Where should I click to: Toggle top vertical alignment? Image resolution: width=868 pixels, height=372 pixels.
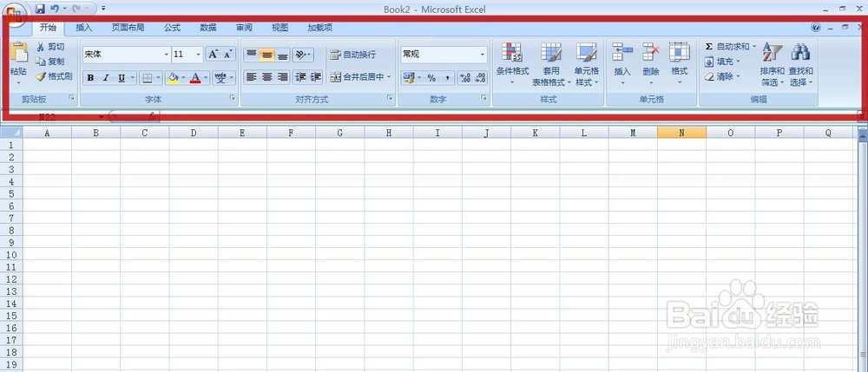(x=252, y=54)
